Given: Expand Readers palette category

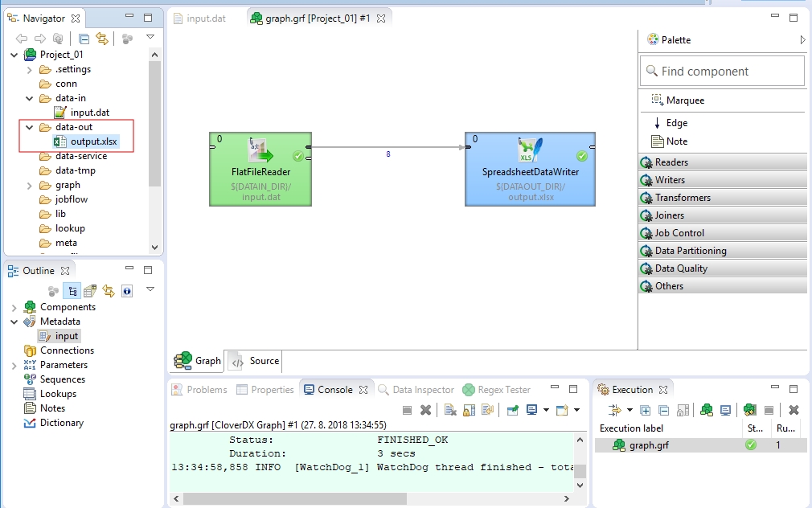Looking at the screenshot, I should point(723,162).
